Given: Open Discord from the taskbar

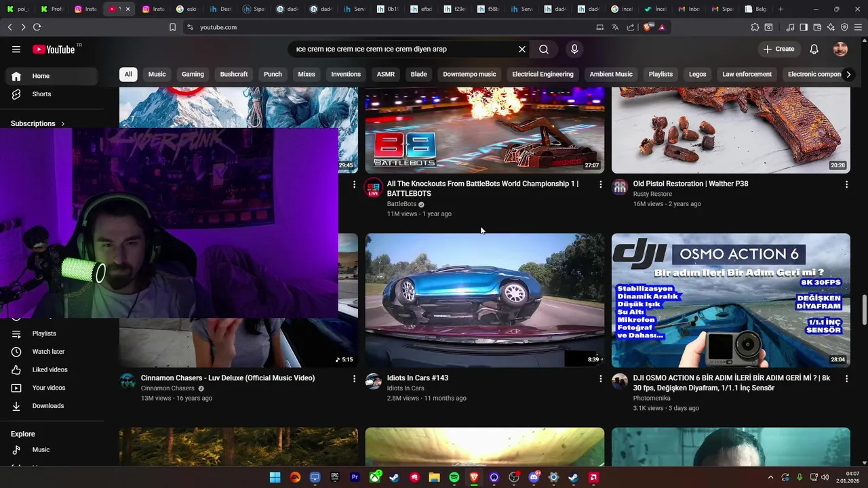Looking at the screenshot, I should (x=534, y=477).
